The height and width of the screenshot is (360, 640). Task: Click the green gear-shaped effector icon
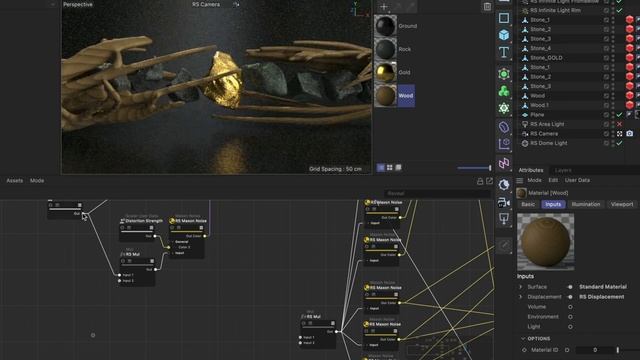[504, 108]
